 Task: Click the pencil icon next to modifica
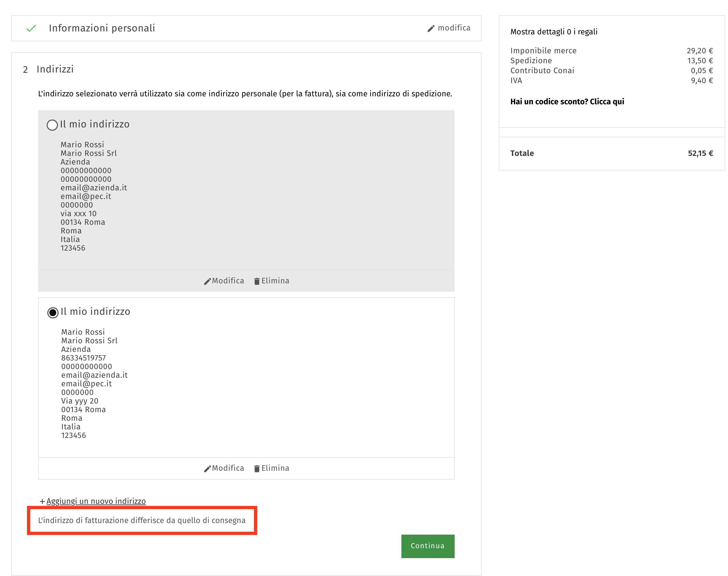pos(431,29)
